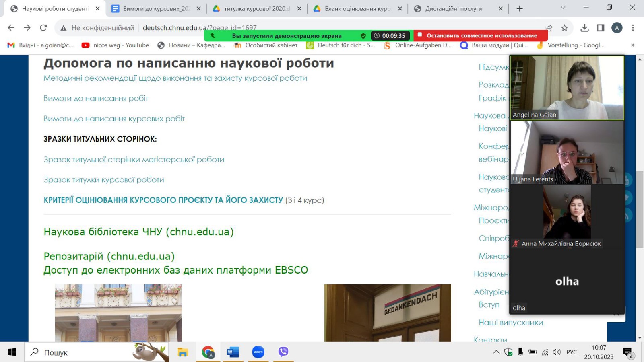The width and height of the screenshot is (644, 362).
Task: Open the Особистий кабінет bookmark
Action: pos(266,45)
